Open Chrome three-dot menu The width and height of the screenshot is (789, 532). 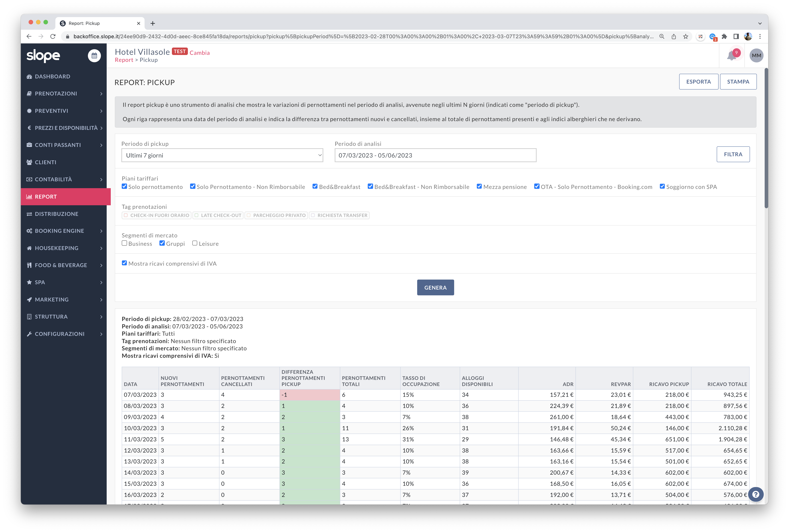760,36
